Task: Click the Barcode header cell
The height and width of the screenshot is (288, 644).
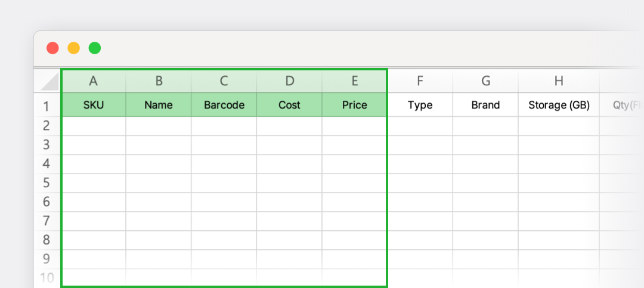Action: tap(224, 105)
